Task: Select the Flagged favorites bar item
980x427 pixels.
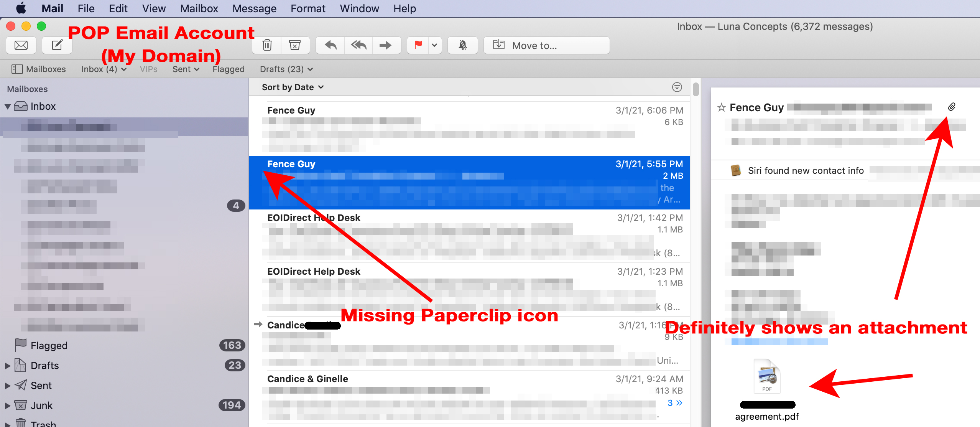Action: click(x=229, y=69)
